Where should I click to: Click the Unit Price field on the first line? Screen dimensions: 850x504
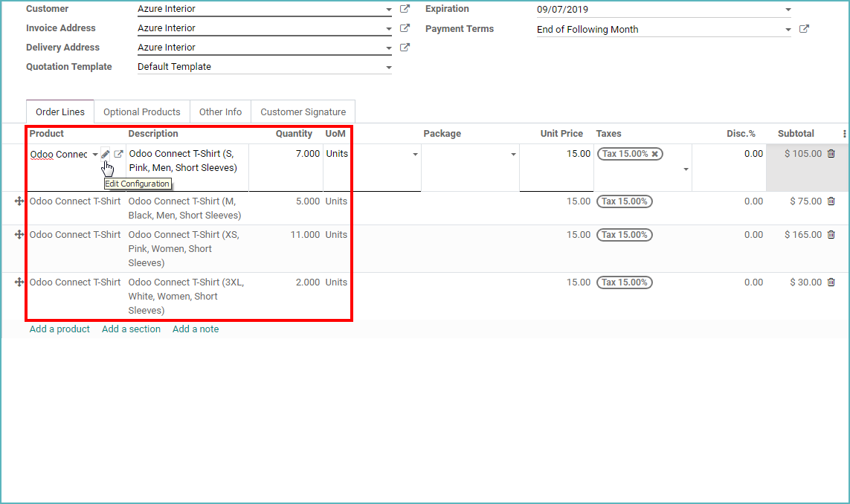point(565,154)
